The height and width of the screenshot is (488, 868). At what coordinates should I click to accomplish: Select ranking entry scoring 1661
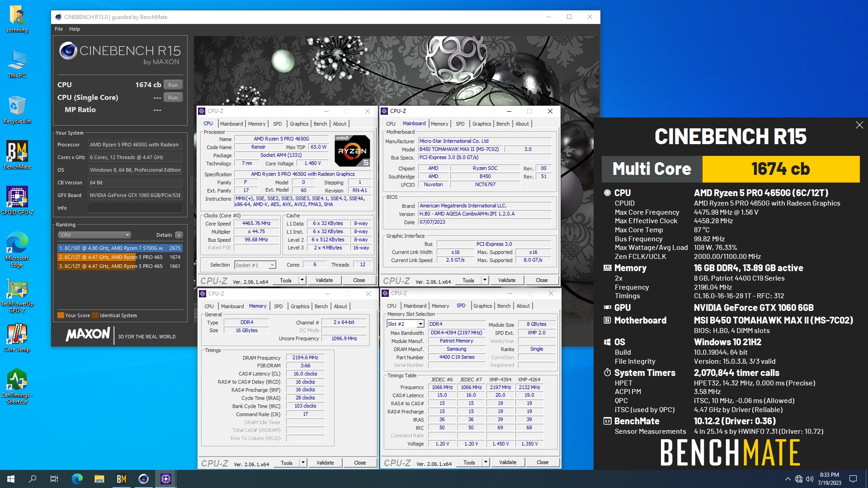[x=120, y=266]
